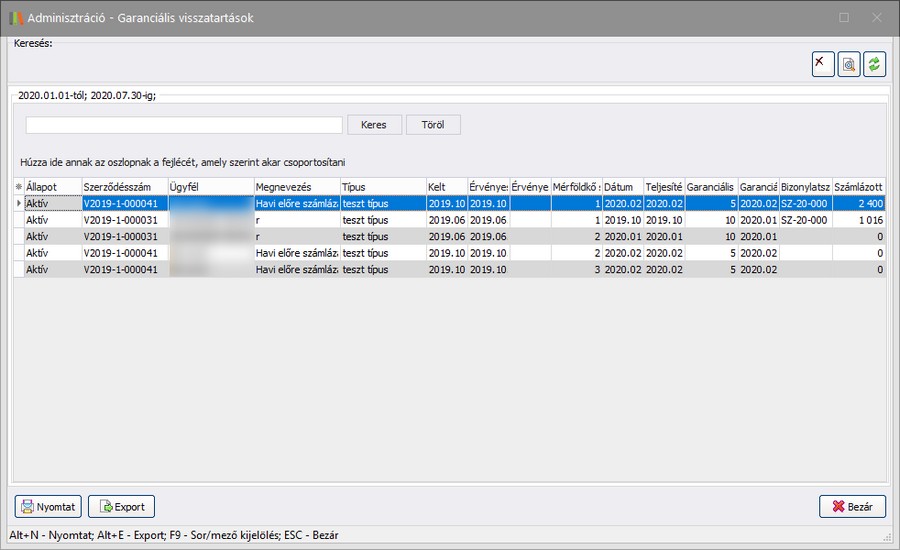This screenshot has width=900, height=550.
Task: Click the Bezár close button
Action: coord(852,507)
